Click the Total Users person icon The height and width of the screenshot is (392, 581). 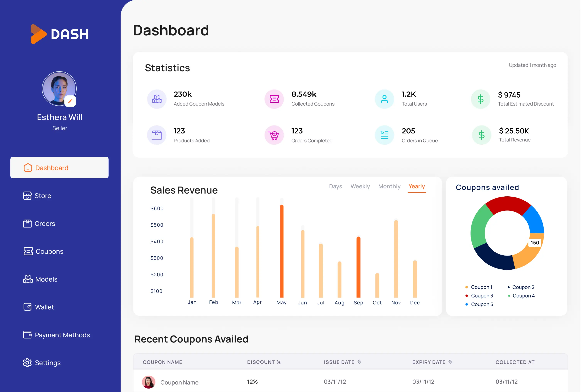[x=384, y=99]
